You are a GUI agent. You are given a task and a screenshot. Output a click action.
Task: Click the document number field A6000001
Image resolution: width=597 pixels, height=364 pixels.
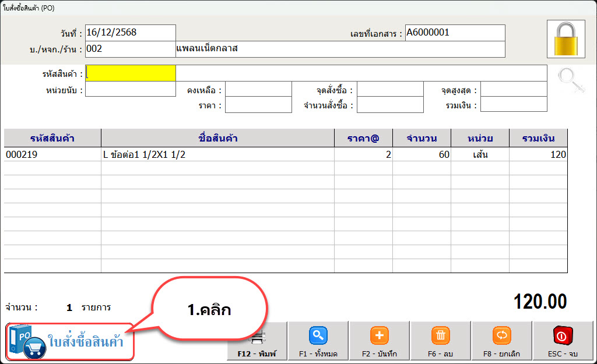pyautogui.click(x=455, y=33)
